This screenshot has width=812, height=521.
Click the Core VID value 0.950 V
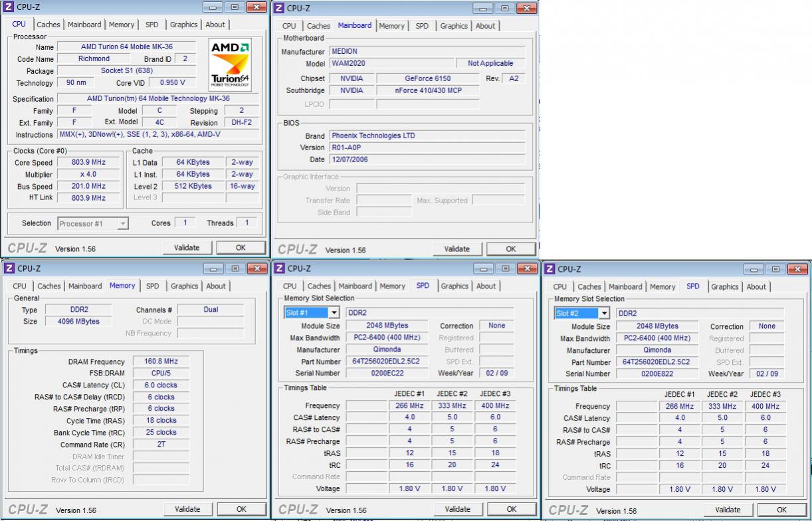coord(173,83)
